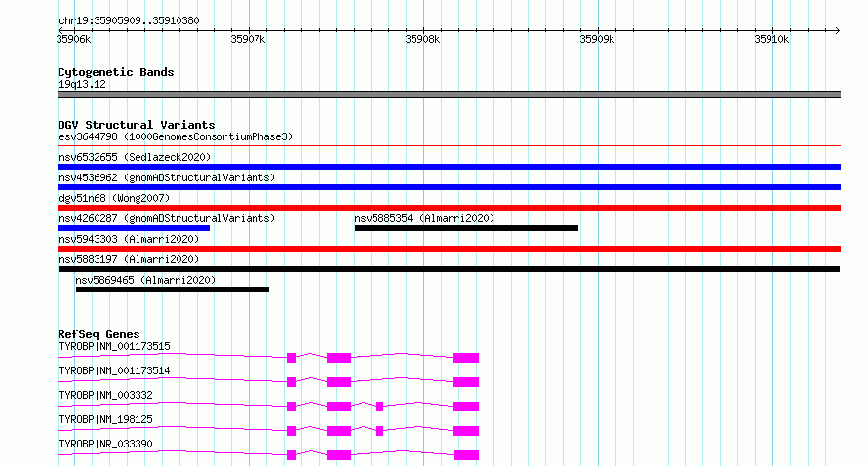Select the nsv5883197 black variant bar
The image size is (868, 466).
pyautogui.click(x=449, y=269)
